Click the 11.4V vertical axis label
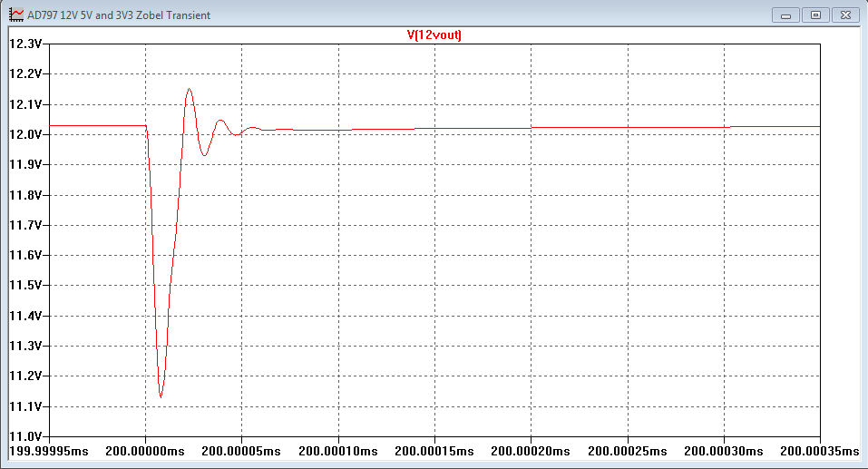Viewport: 868px width, 469px height. click(x=25, y=317)
